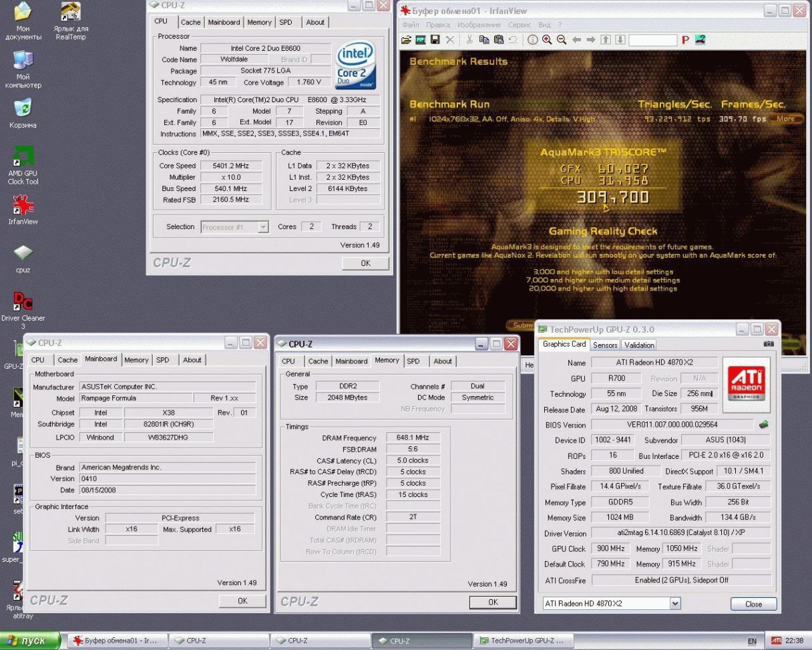Expand the ATI Radeon HD 4870 X2 dropdown

675,603
